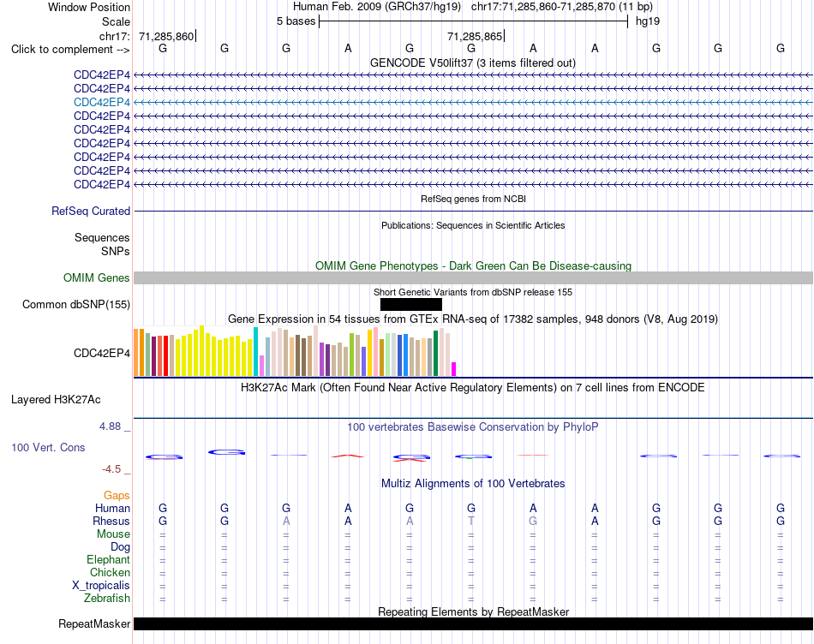Click the 'OMIM Genes' side label

click(96, 278)
